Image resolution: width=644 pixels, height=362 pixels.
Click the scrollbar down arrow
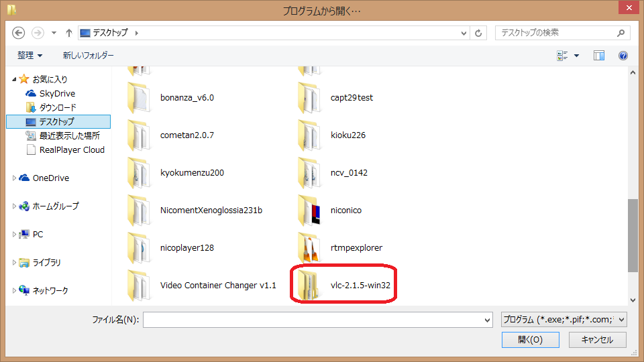pos(633,300)
